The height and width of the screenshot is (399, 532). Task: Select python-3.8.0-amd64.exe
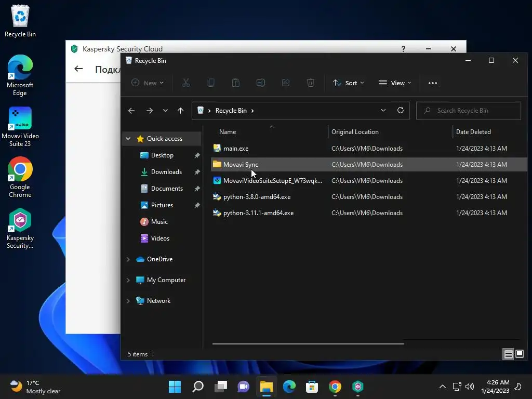(x=369, y=197)
